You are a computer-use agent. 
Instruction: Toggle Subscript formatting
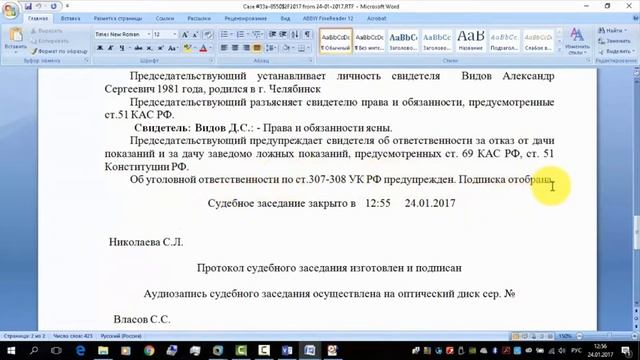[x=149, y=48]
